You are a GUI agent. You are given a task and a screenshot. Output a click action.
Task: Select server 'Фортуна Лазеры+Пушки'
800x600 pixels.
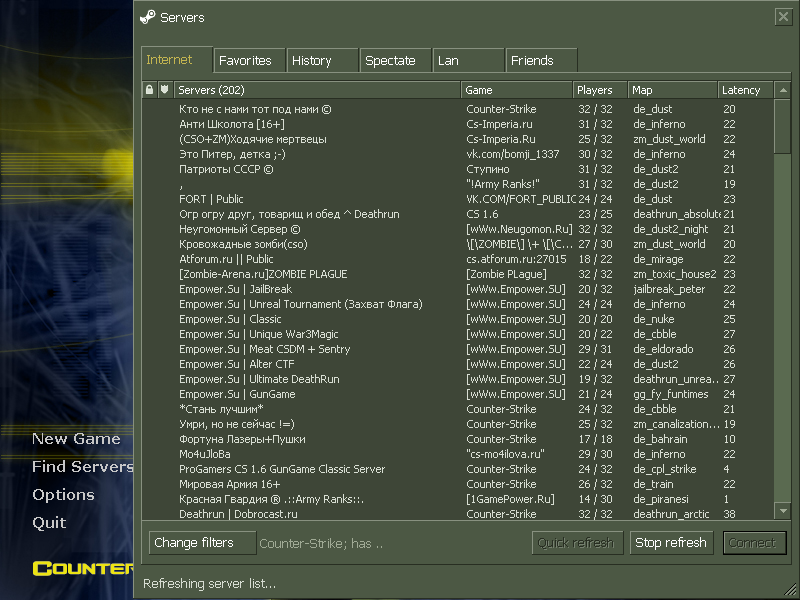coord(458,439)
